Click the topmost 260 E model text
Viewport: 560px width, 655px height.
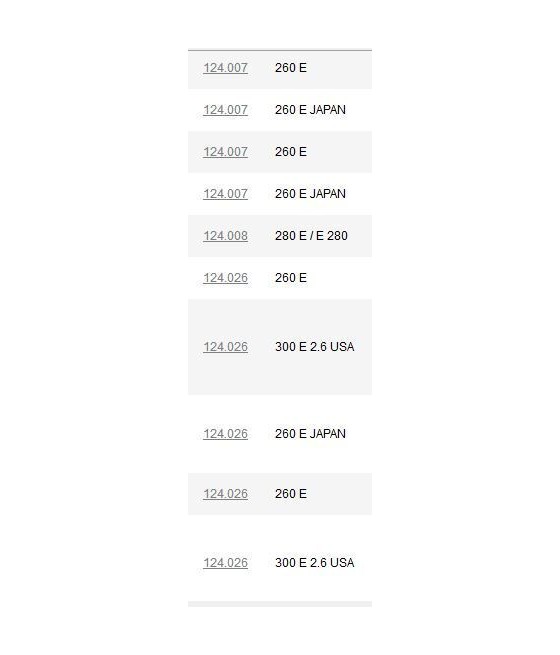pos(291,68)
